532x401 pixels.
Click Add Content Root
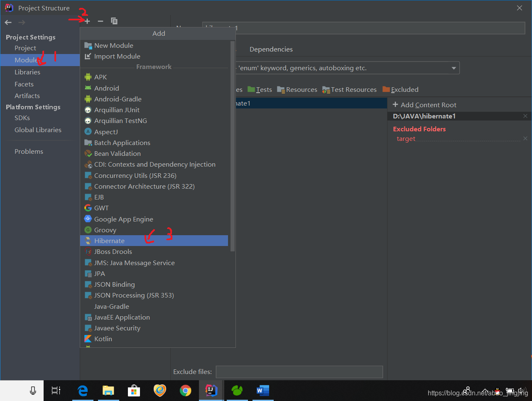[x=424, y=105]
